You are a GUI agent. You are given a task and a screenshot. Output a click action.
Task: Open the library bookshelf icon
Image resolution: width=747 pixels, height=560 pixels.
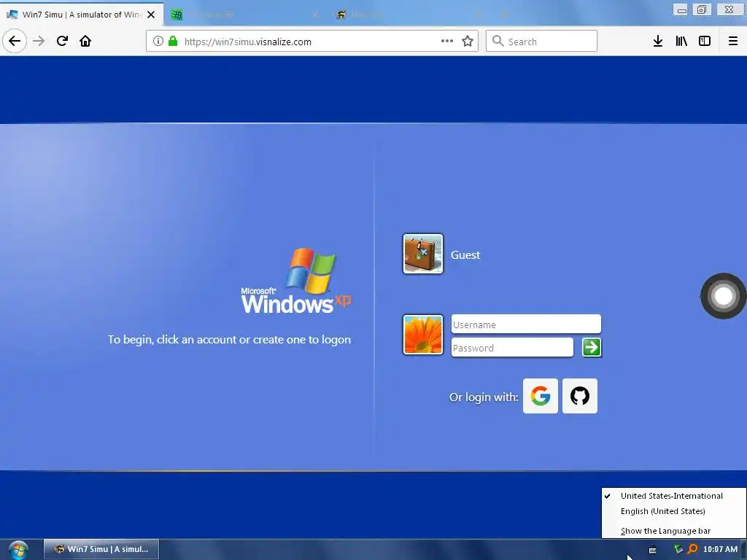coord(681,41)
